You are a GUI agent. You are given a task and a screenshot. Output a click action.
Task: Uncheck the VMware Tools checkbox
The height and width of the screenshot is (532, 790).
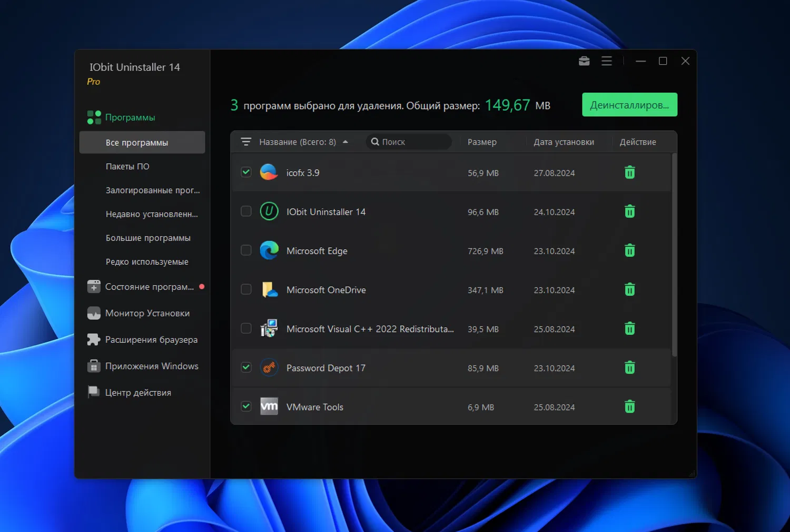pos(246,406)
